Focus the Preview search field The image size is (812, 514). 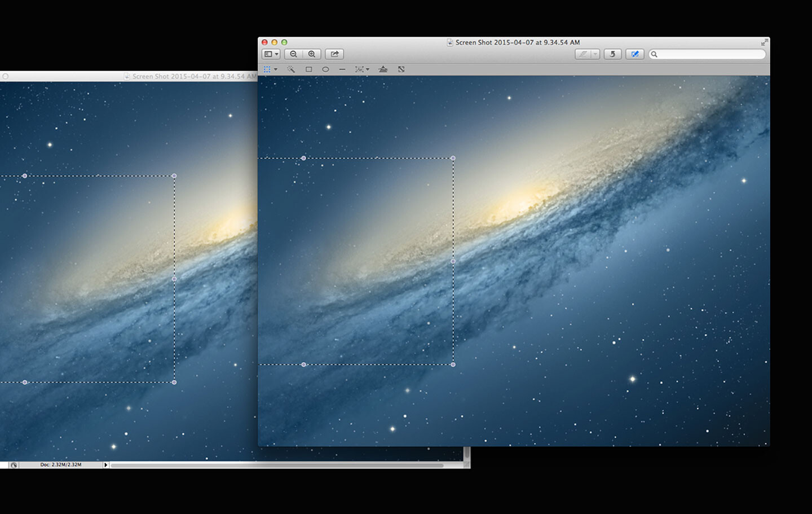click(x=707, y=54)
